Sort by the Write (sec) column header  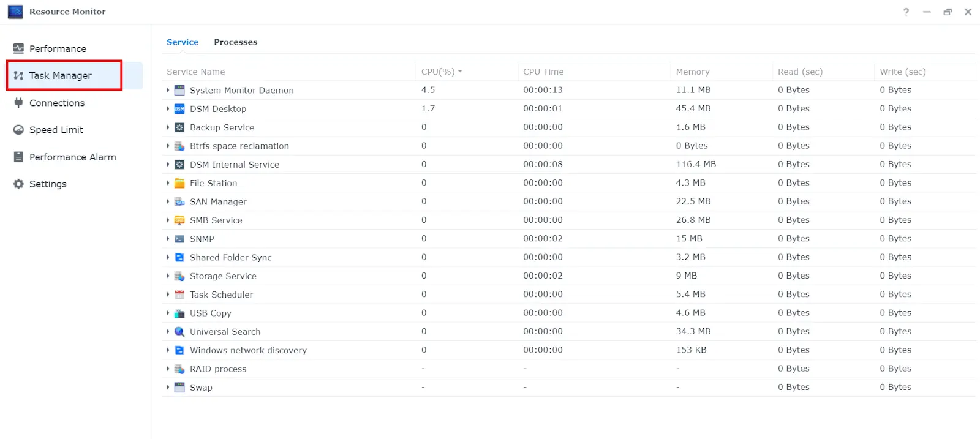[925, 72]
